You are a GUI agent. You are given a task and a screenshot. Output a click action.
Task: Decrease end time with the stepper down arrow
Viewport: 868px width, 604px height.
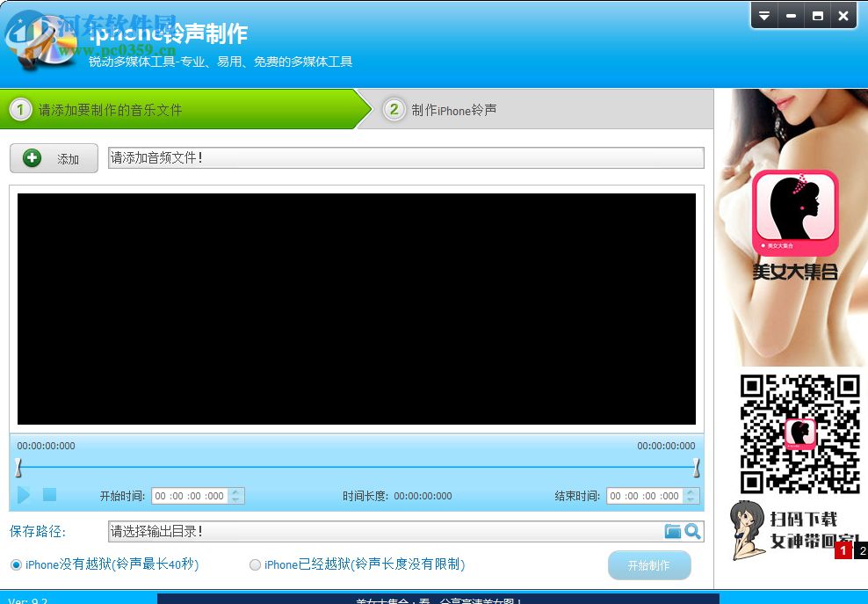691,498
